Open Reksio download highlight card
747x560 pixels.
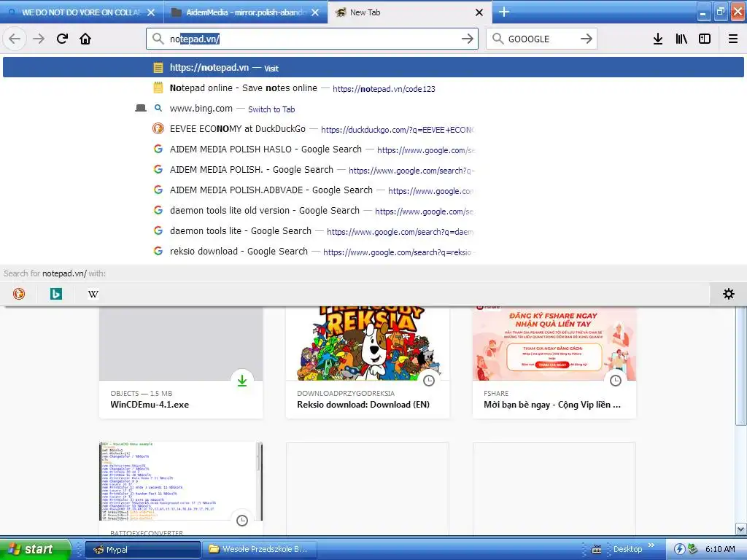[368, 363]
